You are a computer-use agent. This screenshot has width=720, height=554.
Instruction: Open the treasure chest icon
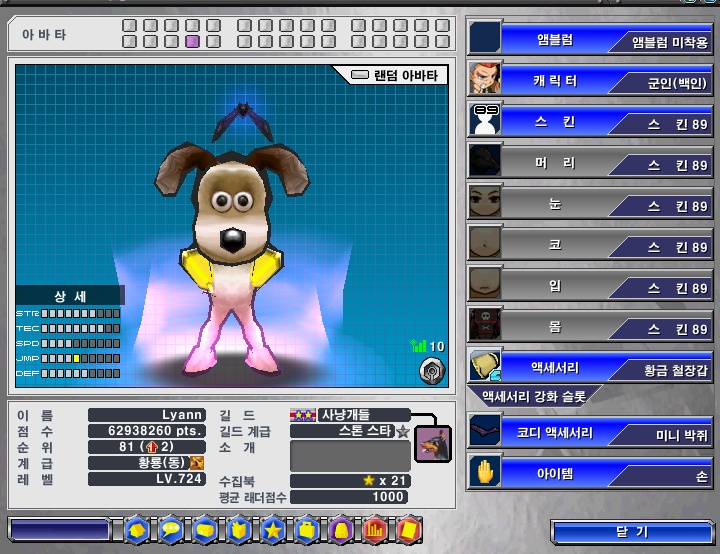click(205, 531)
